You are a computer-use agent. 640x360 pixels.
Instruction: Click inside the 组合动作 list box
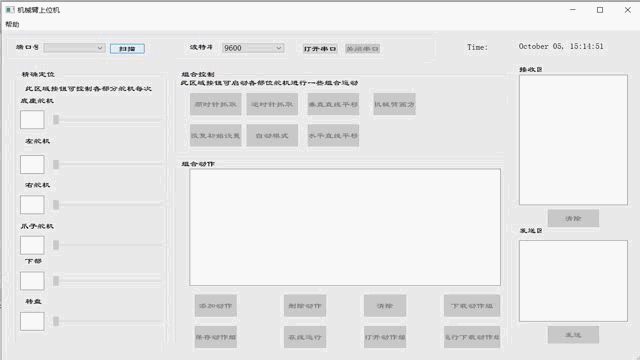point(345,227)
